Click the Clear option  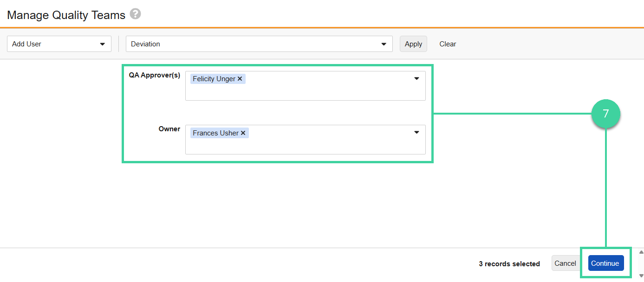(x=447, y=44)
